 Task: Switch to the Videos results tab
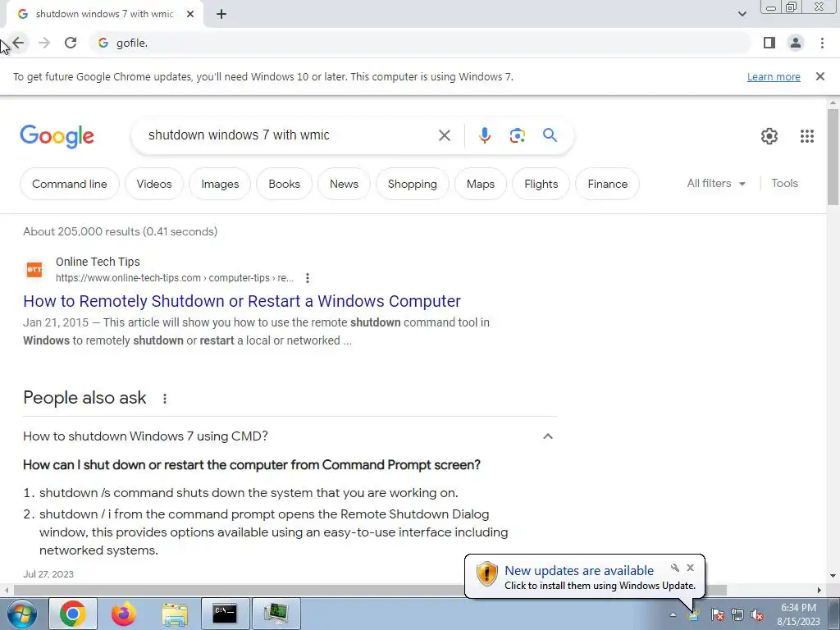point(154,184)
